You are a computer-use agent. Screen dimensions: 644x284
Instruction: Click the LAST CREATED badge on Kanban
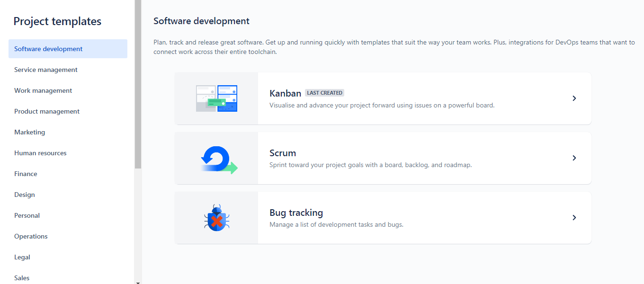(x=324, y=93)
